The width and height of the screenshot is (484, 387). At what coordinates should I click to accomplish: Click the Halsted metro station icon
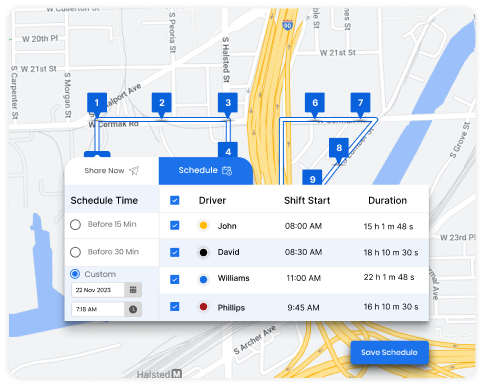pyautogui.click(x=177, y=374)
